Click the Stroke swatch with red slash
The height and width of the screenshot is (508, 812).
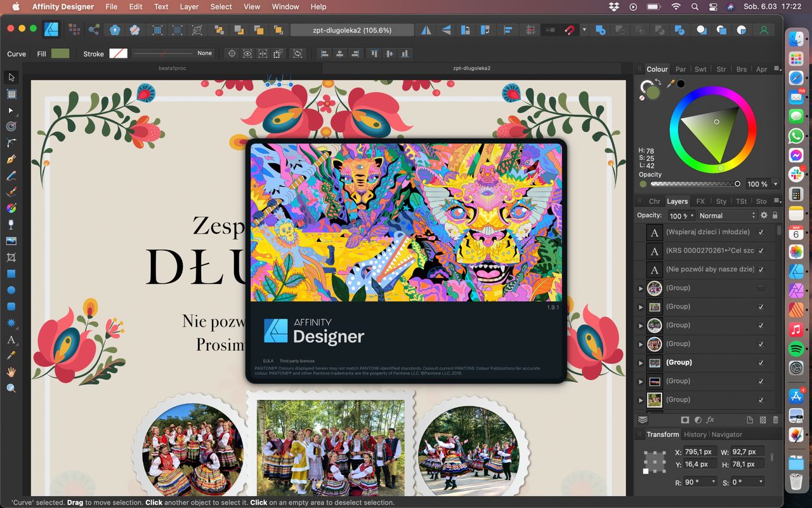click(118, 53)
